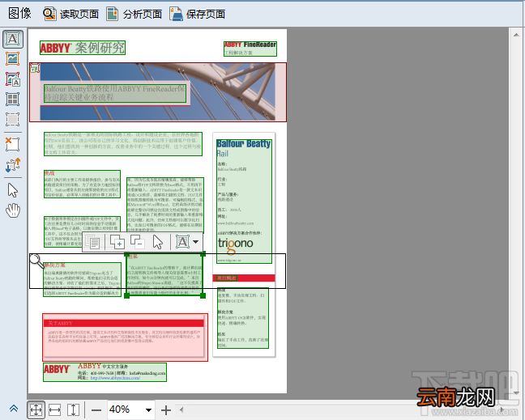Click the vertical scrollbar up arrow
This screenshot has width=525, height=420.
click(x=516, y=35)
